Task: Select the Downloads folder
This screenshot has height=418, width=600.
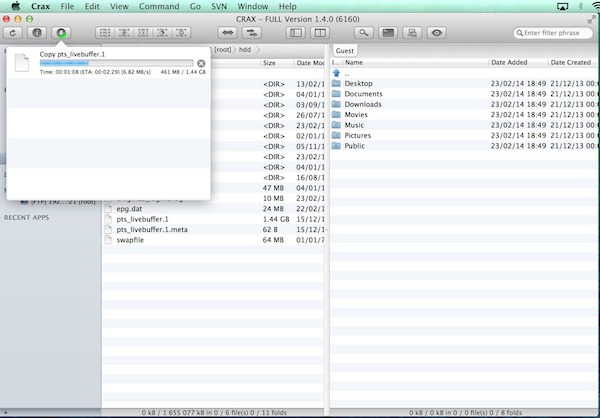Action: [363, 104]
